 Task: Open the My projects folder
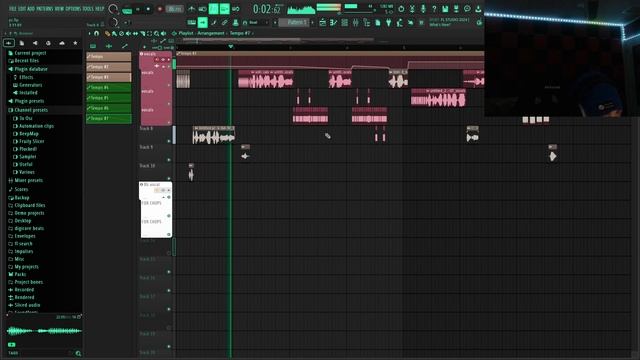click(26, 267)
